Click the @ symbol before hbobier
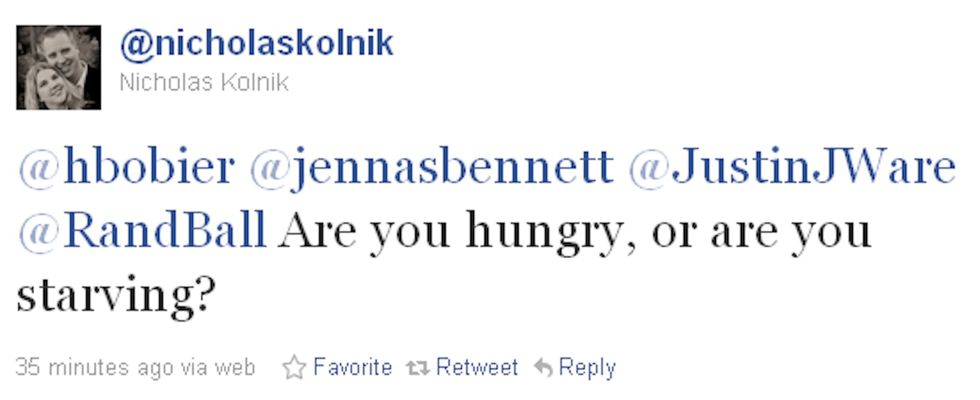 [39, 170]
